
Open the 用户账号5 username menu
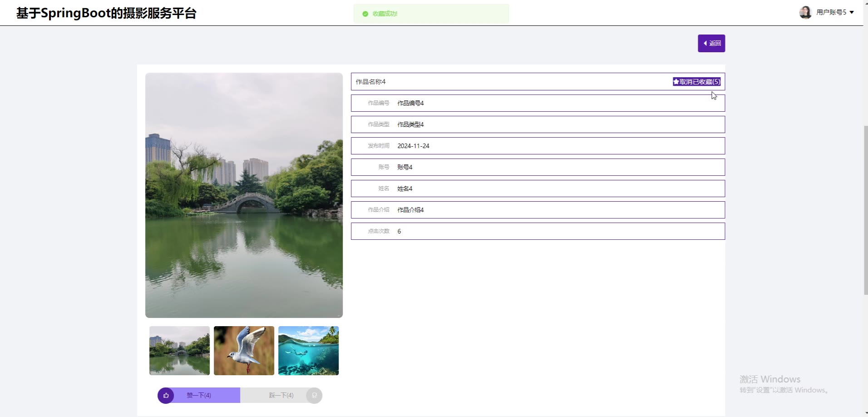coord(831,12)
